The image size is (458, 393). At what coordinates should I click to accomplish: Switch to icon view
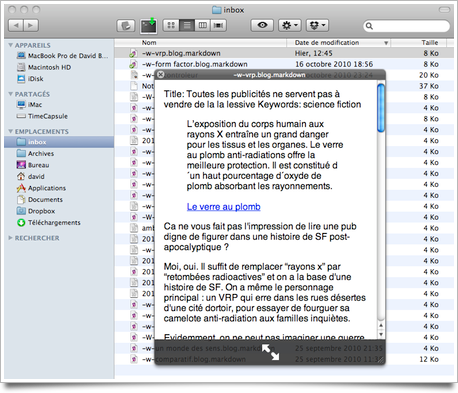(x=171, y=25)
